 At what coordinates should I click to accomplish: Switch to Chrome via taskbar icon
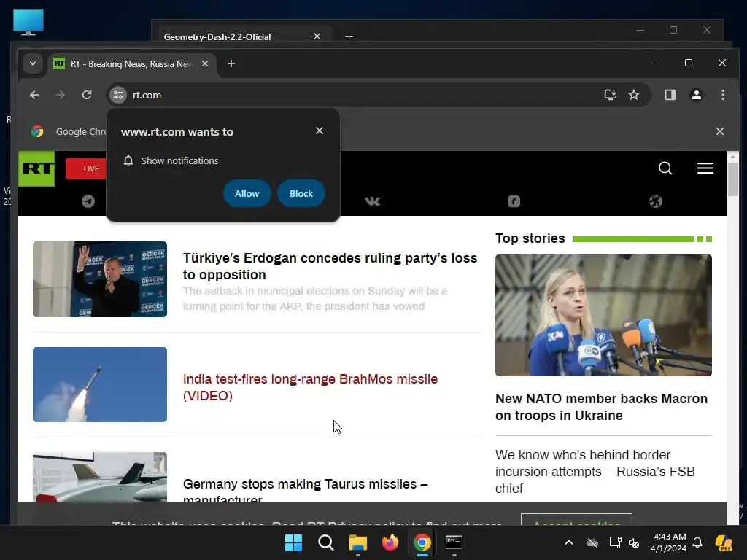click(x=422, y=542)
